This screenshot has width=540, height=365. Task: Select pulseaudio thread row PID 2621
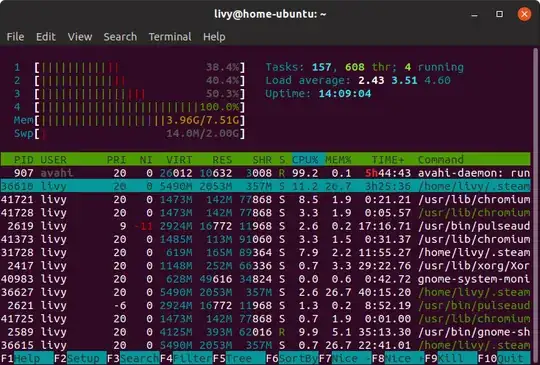pyautogui.click(x=265, y=305)
